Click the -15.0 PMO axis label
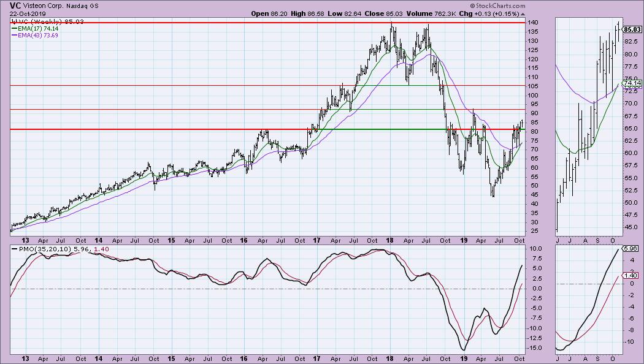This screenshot has height=364, width=644. click(x=534, y=348)
